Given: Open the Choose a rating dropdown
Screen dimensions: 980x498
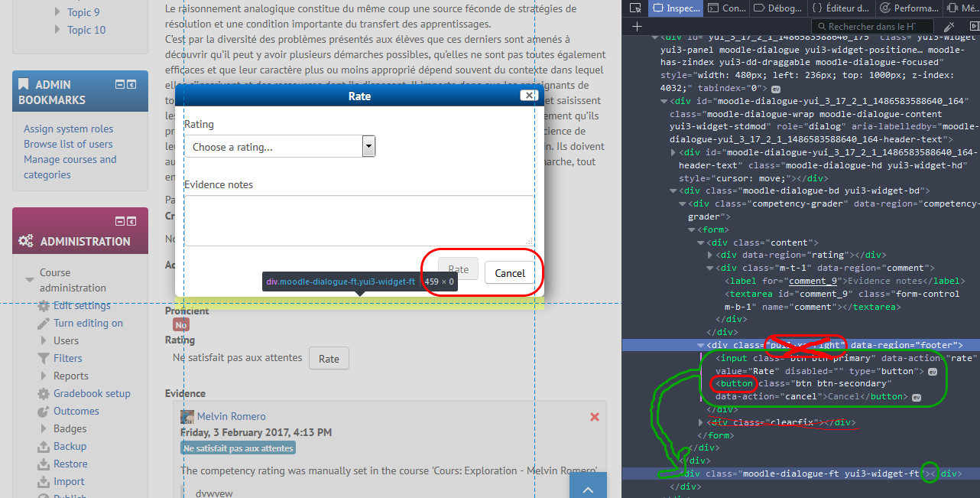Looking at the screenshot, I should [x=279, y=146].
